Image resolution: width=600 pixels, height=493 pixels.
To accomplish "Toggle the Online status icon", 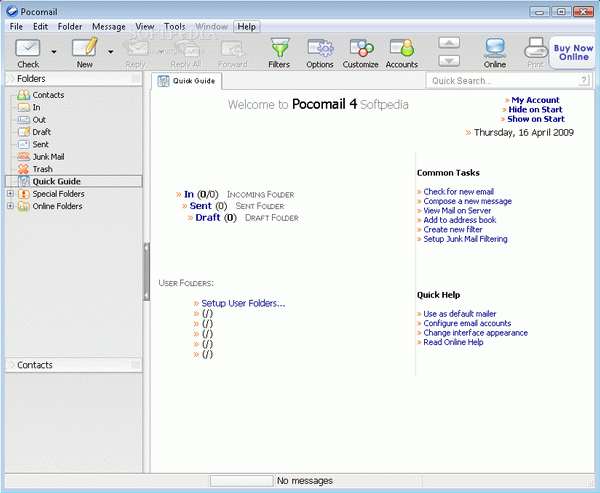I will click(495, 48).
